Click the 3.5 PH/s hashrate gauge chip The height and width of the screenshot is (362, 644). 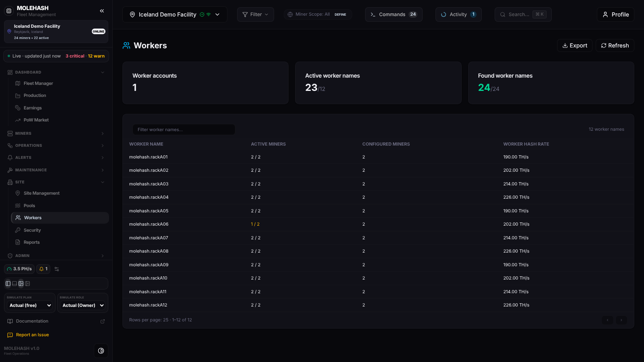pyautogui.click(x=19, y=269)
